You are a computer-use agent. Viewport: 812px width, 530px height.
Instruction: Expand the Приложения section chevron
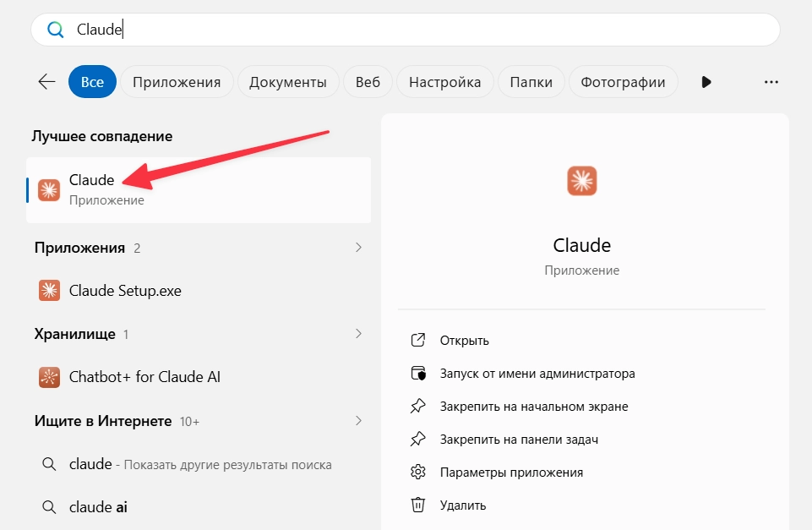point(358,247)
